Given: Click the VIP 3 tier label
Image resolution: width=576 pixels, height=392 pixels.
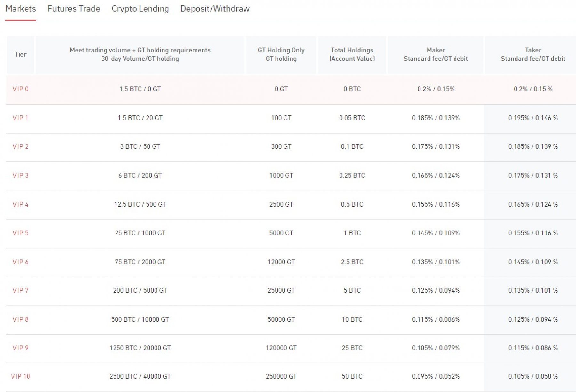Looking at the screenshot, I should point(20,176).
